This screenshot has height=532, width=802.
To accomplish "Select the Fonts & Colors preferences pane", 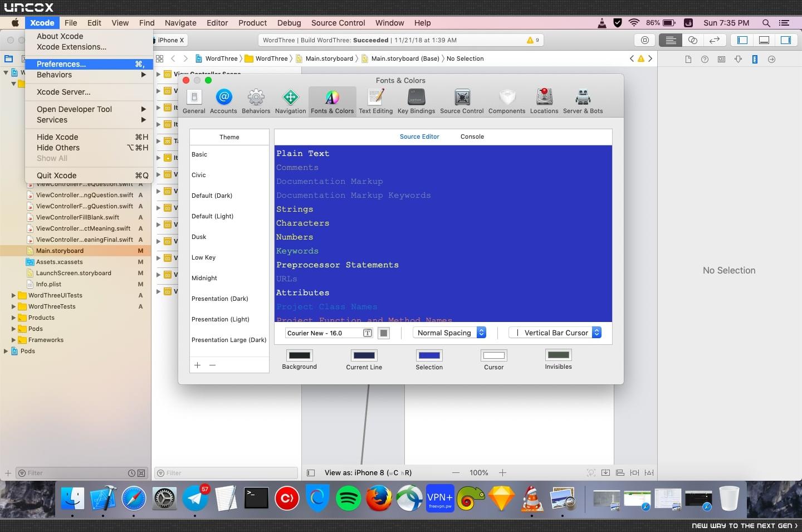I will 332,101.
